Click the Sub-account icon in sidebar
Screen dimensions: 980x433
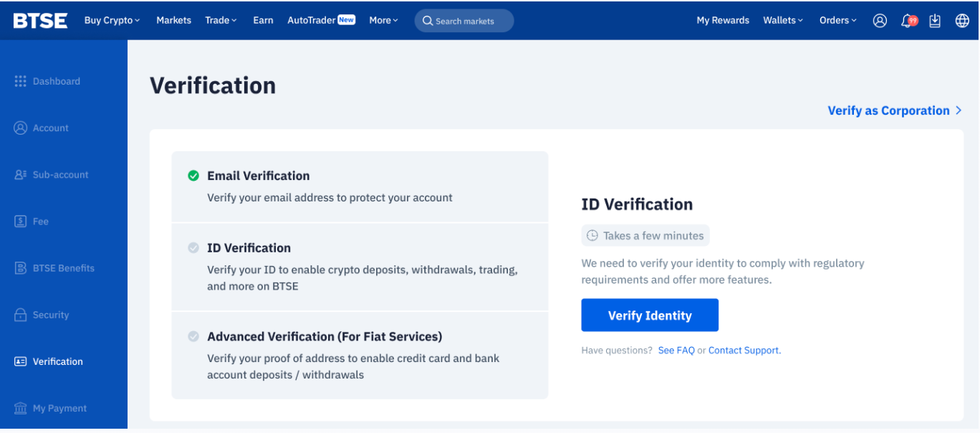[x=21, y=174]
